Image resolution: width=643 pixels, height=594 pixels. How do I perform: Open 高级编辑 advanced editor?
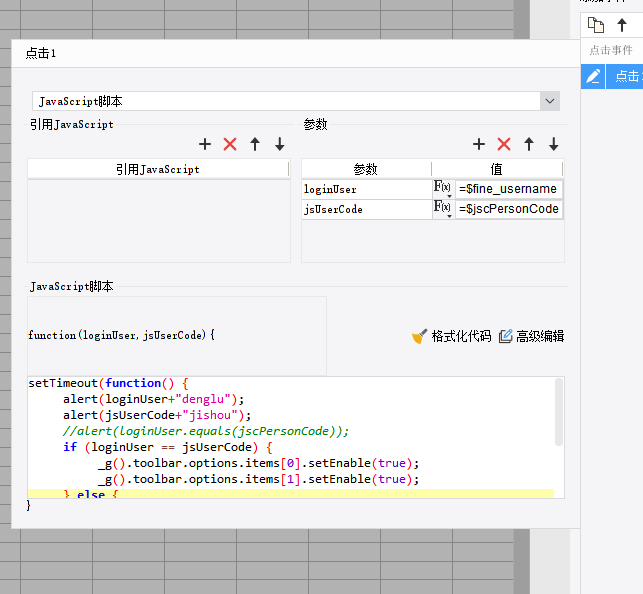point(531,336)
